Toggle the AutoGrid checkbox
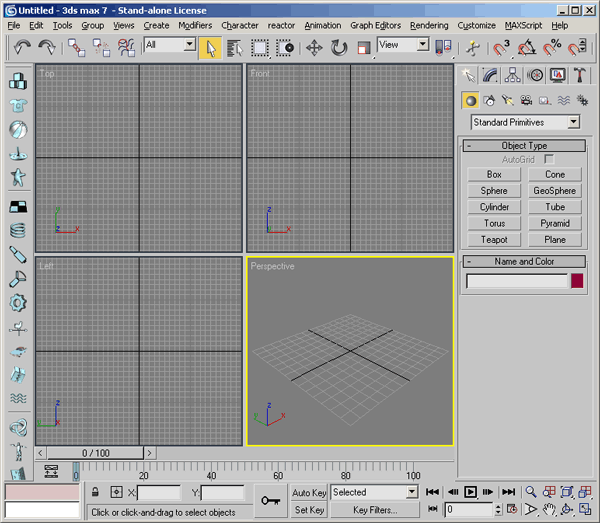The height and width of the screenshot is (523, 600). click(549, 160)
